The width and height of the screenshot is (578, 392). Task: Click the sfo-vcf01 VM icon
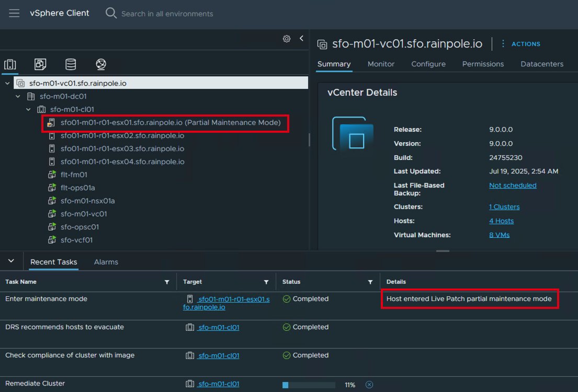pyautogui.click(x=52, y=240)
